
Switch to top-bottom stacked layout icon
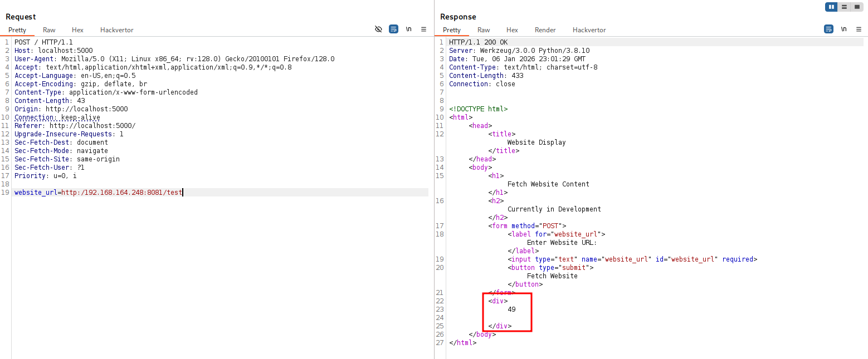pyautogui.click(x=844, y=7)
